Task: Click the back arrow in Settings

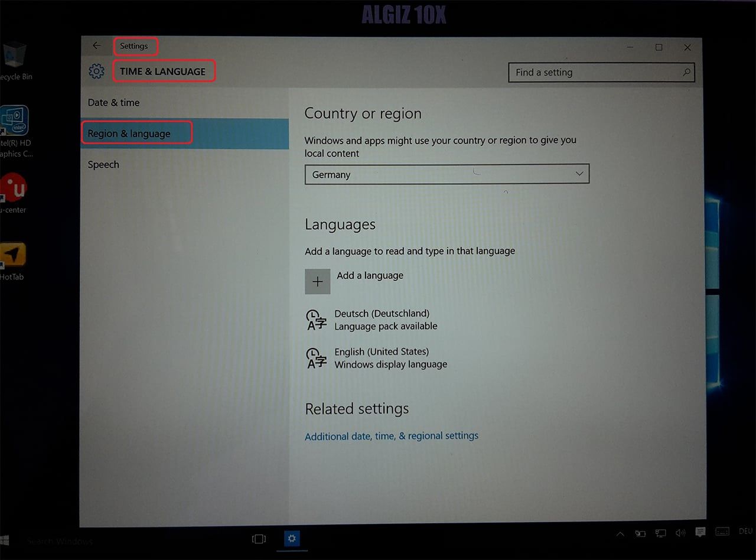Action: (x=96, y=45)
